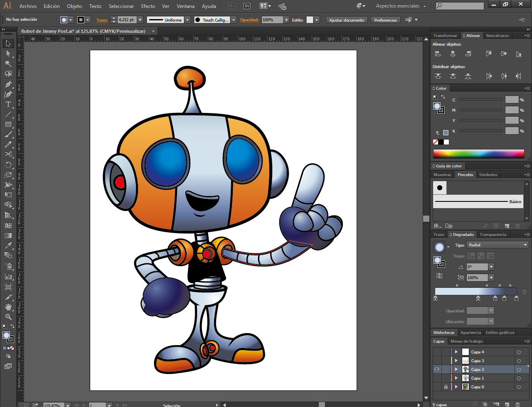Select the Paintbrush tool
The width and height of the screenshot is (532, 407).
tap(8, 135)
